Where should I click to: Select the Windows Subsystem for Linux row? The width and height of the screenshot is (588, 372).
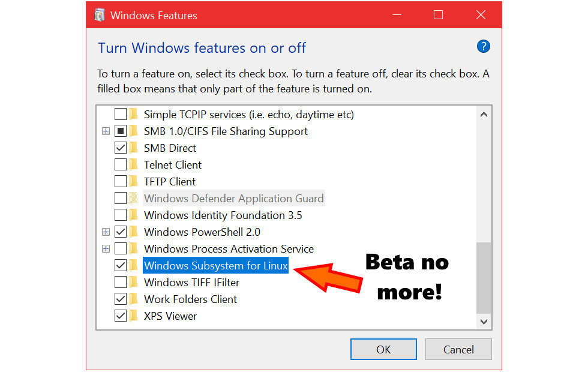tap(215, 265)
